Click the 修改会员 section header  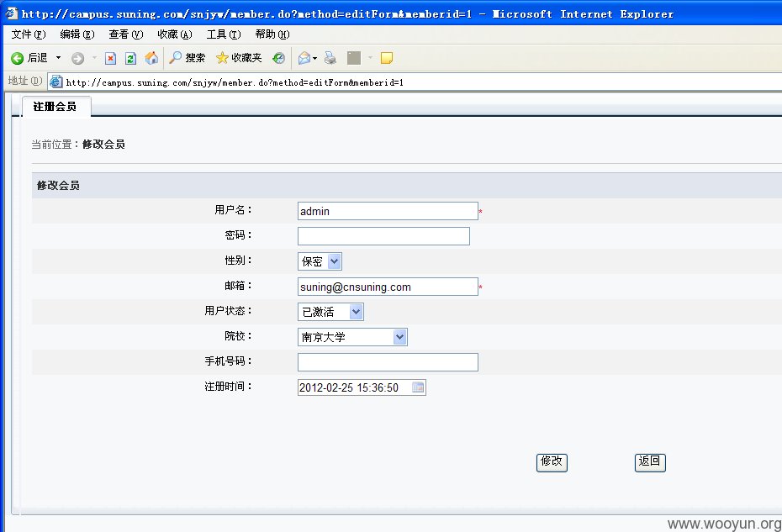point(406,186)
